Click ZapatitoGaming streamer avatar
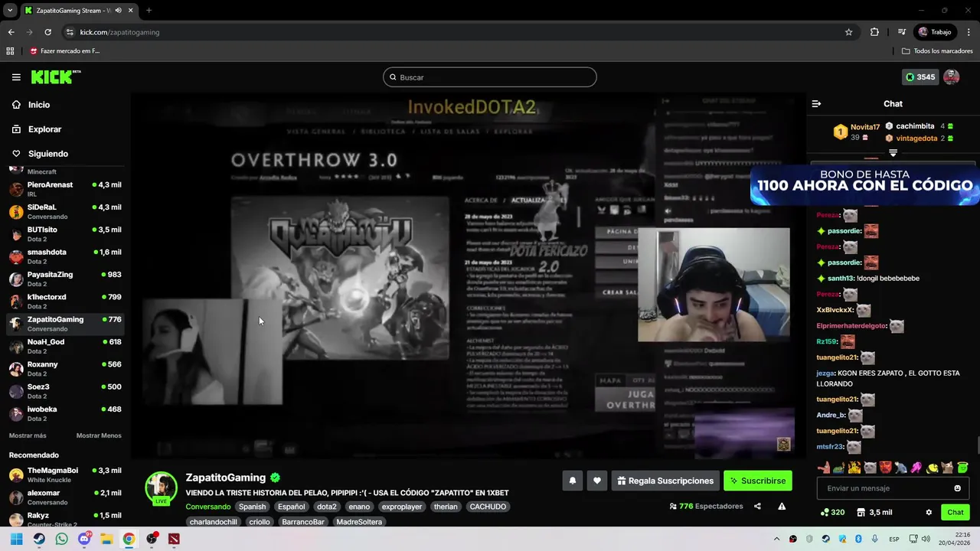Viewport: 980px width, 551px height. point(162,488)
